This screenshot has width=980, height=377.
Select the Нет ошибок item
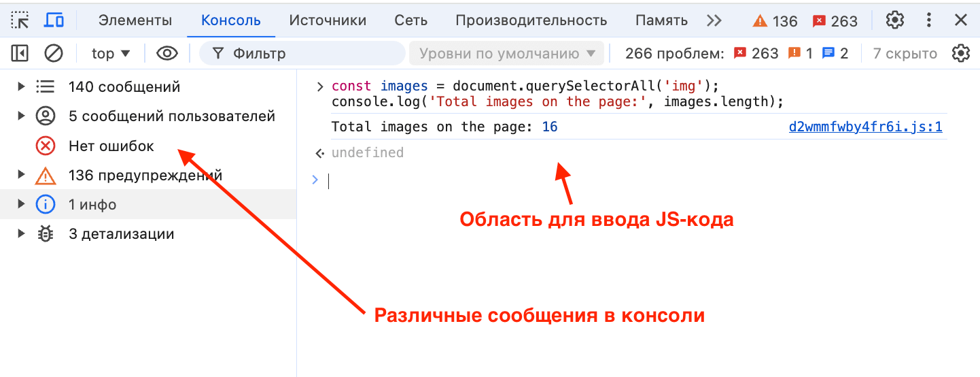point(111,146)
